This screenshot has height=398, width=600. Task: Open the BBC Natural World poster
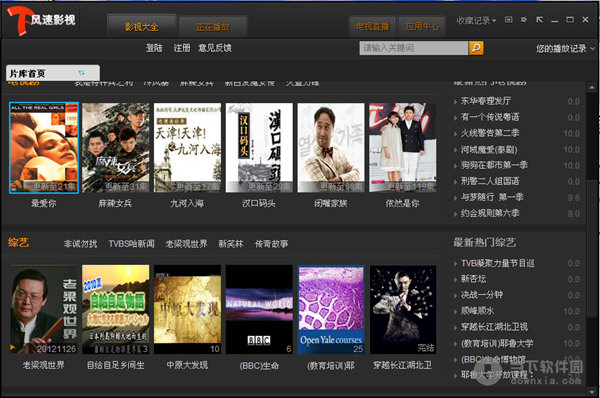tap(259, 309)
